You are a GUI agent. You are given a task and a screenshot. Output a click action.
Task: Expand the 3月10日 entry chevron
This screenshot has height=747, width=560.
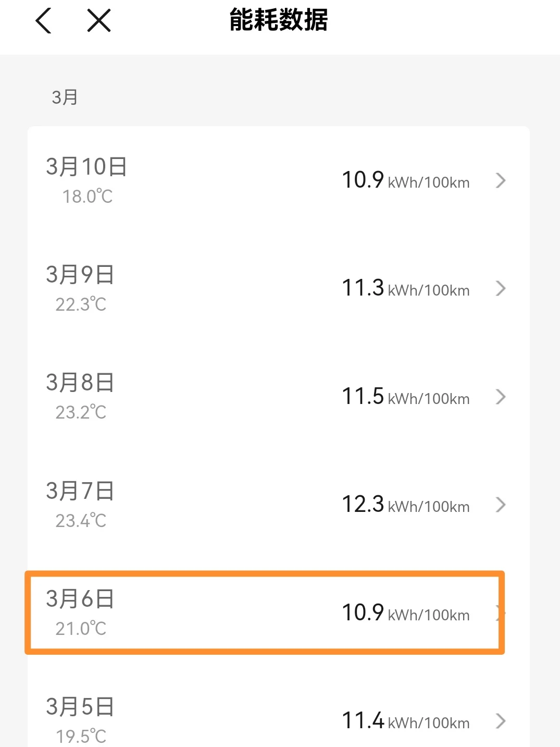[501, 180]
